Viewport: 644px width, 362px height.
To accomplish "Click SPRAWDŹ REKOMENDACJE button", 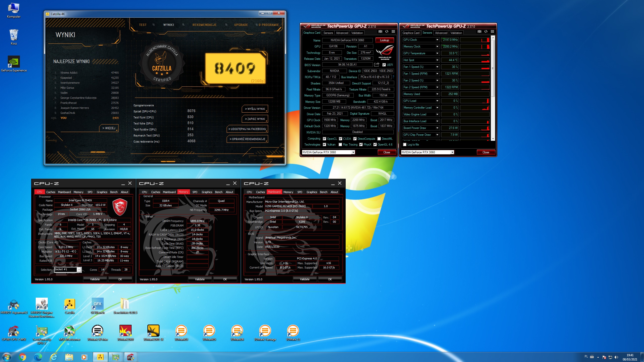I will pos(247,139).
